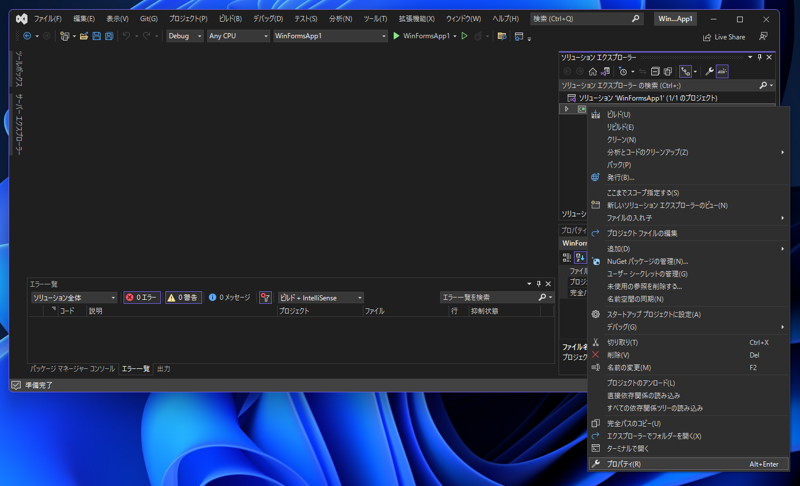The height and width of the screenshot is (486, 800).
Task: Click the Live Share button
Action: (x=724, y=37)
